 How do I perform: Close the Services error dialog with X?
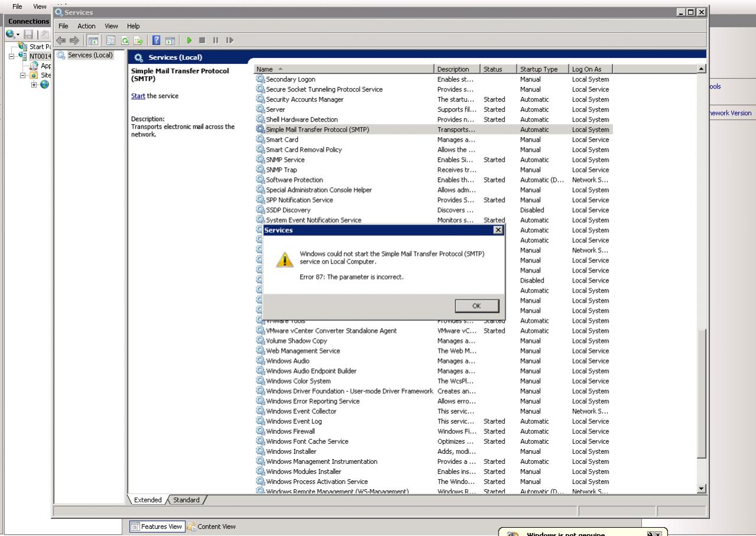click(498, 230)
